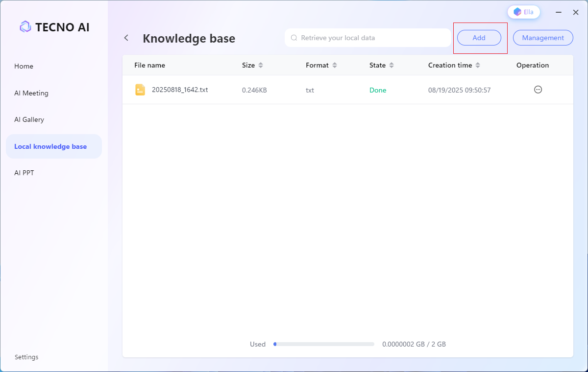Sort files by Size
The width and height of the screenshot is (588, 372).
coord(261,65)
